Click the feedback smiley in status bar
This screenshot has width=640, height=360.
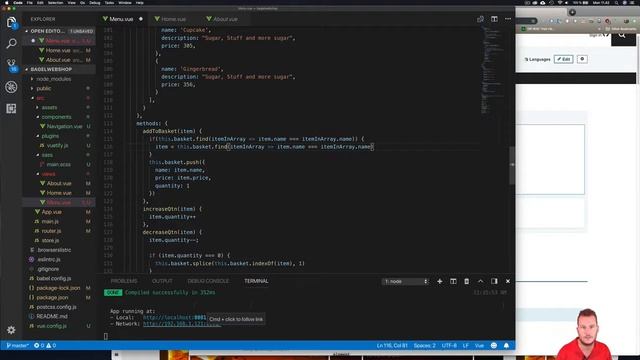point(494,346)
